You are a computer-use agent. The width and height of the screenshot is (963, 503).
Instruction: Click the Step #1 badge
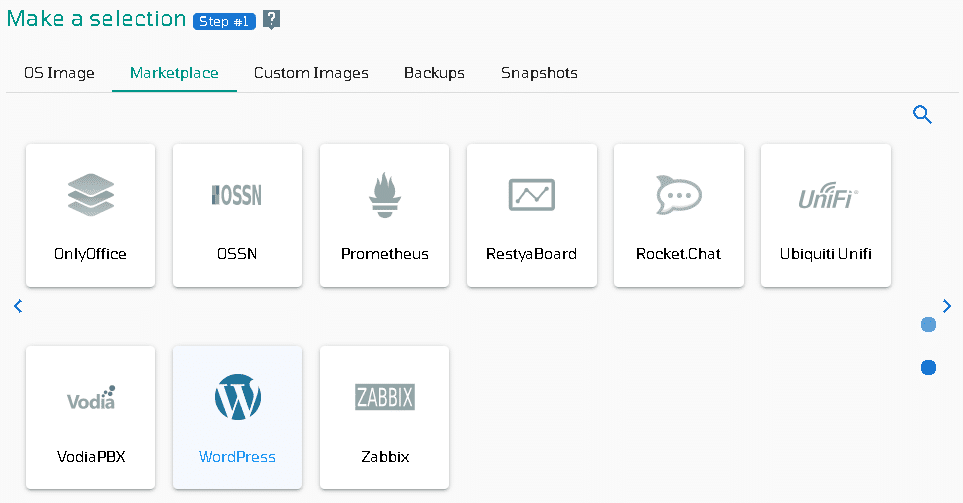click(x=224, y=21)
